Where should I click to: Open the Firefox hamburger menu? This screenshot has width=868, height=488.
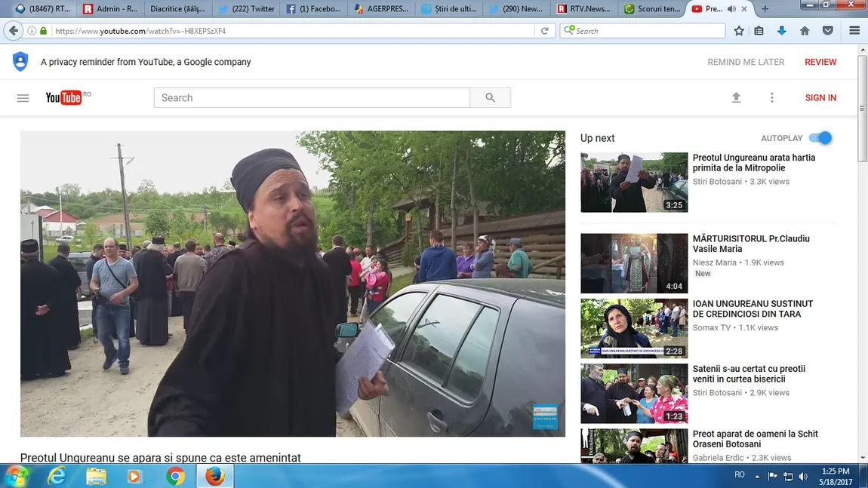854,31
